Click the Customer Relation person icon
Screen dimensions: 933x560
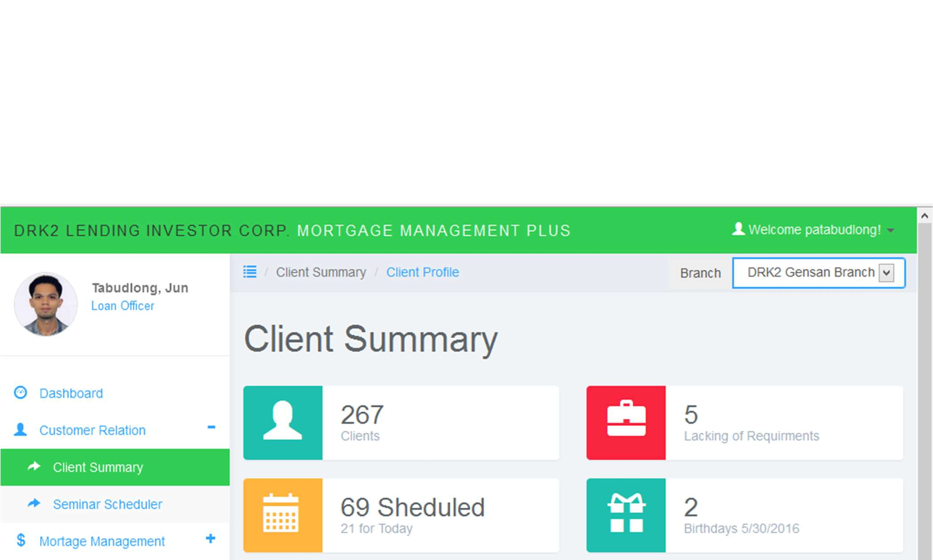20,430
